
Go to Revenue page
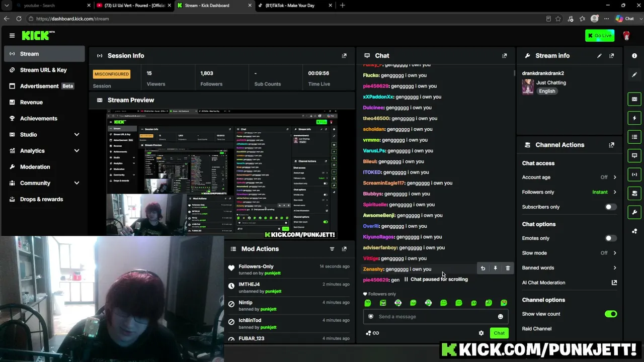click(x=44, y=102)
